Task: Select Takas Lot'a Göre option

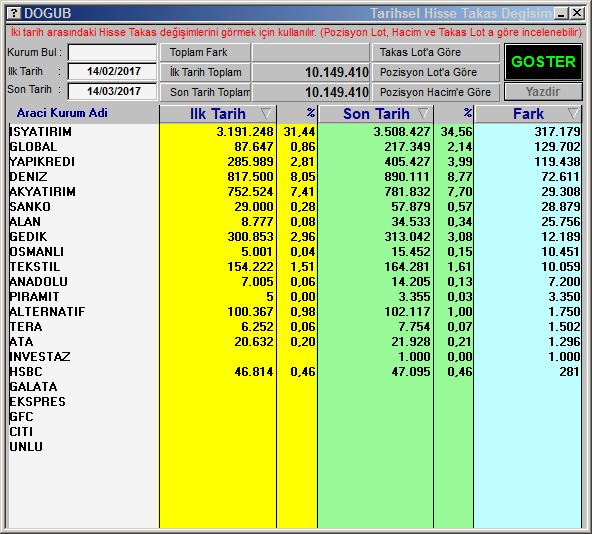Action: coord(436,52)
